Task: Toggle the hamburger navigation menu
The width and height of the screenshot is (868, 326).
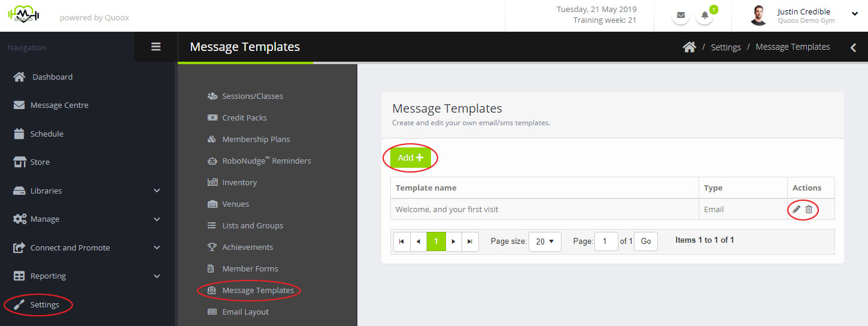Action: (156, 46)
